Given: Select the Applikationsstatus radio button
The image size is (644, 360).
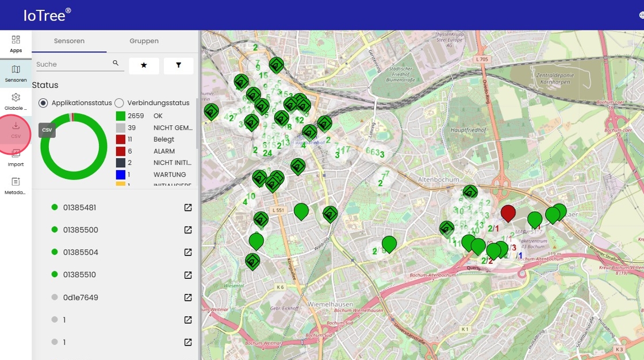Looking at the screenshot, I should coord(43,103).
